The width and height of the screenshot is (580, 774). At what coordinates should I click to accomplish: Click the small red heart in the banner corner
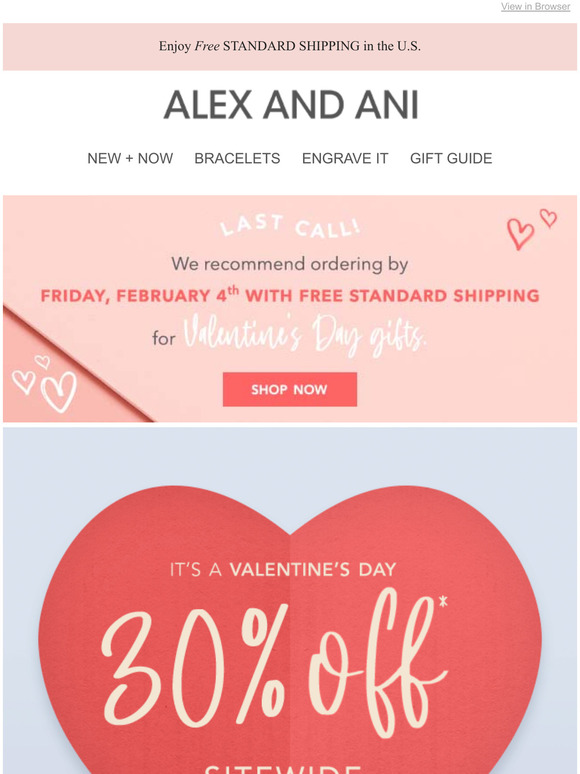coord(548,218)
